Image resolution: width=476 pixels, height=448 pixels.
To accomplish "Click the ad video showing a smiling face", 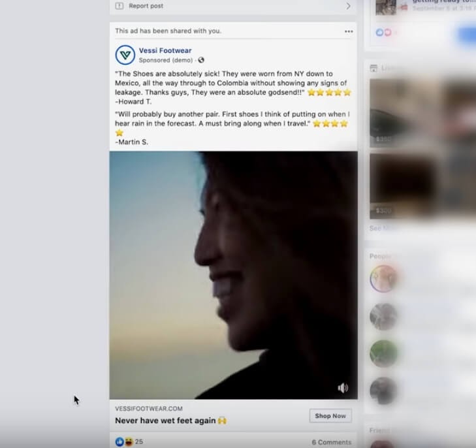I will coord(234,275).
